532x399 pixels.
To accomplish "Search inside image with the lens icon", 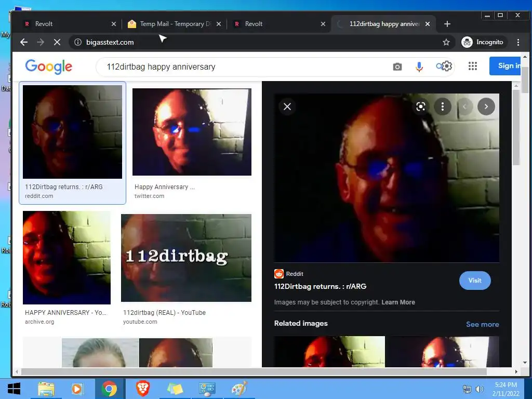I will coord(421,107).
